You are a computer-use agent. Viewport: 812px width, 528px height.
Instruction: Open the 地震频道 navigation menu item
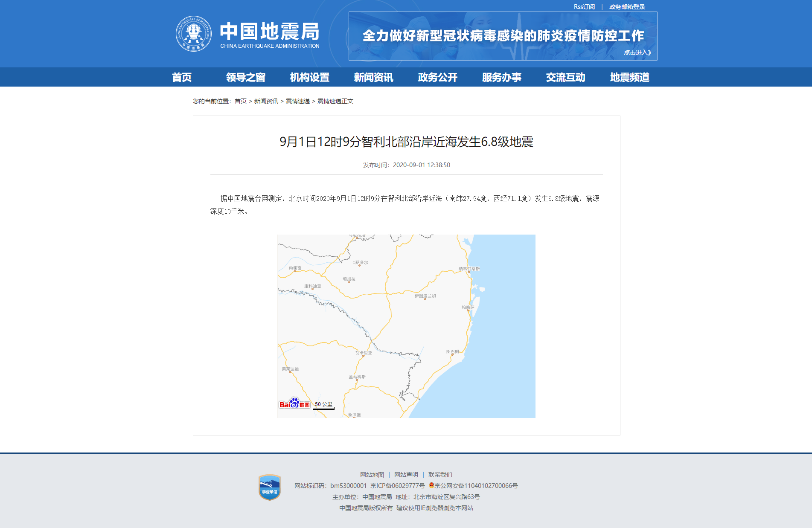(x=629, y=77)
